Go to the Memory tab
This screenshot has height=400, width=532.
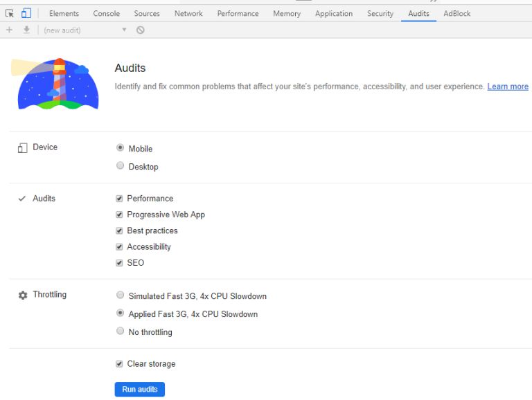pos(287,14)
